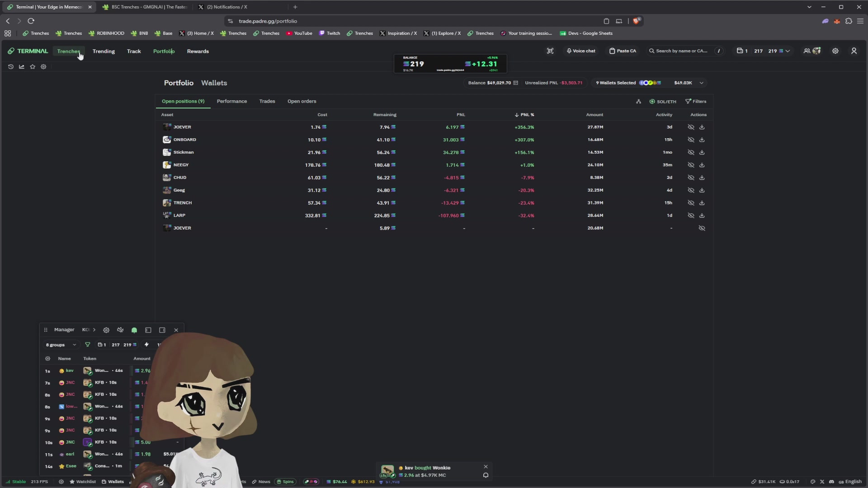Image resolution: width=868 pixels, height=488 pixels.
Task: Switch to the Performance tab
Action: click(x=232, y=101)
